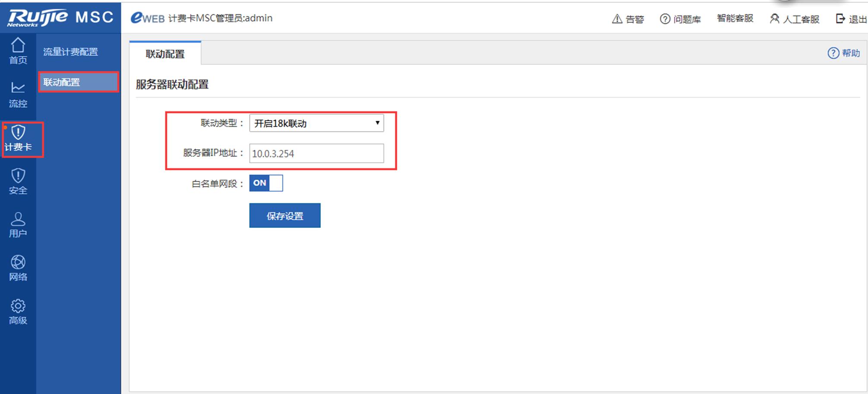
Task: Select 联动配置 in the side menu
Action: (x=78, y=82)
